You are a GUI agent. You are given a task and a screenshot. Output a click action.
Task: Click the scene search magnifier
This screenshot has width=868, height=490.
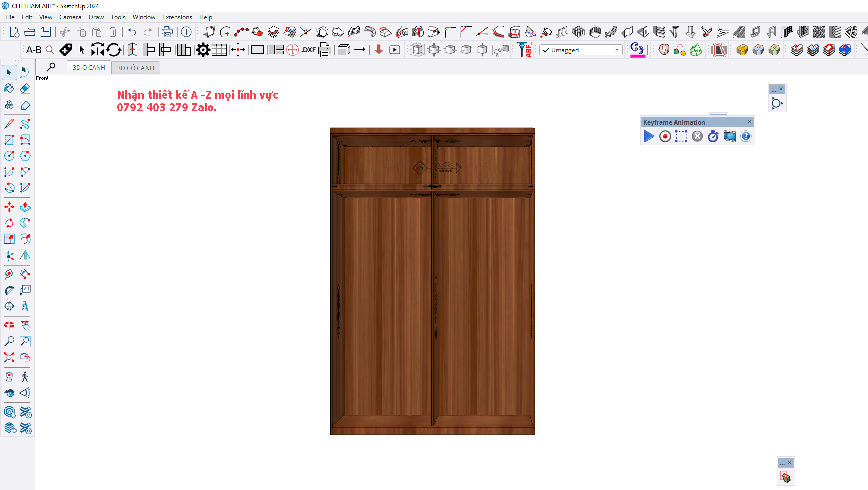coord(51,67)
